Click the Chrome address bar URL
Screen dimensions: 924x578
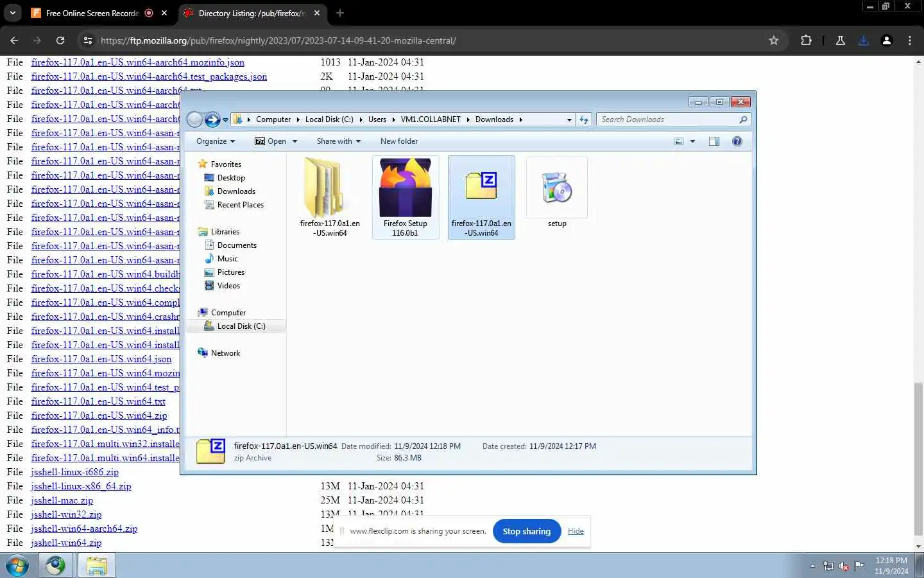coord(278,40)
